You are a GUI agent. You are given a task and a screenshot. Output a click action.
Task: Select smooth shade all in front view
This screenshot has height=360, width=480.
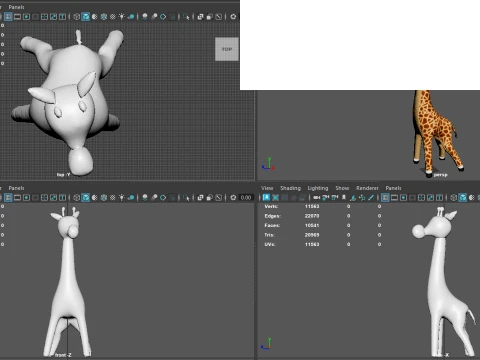tap(86, 198)
